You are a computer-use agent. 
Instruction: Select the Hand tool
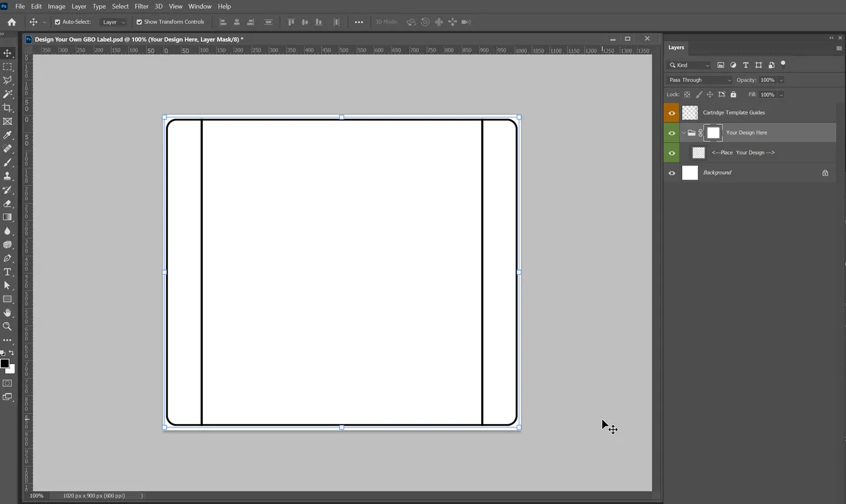(7, 312)
